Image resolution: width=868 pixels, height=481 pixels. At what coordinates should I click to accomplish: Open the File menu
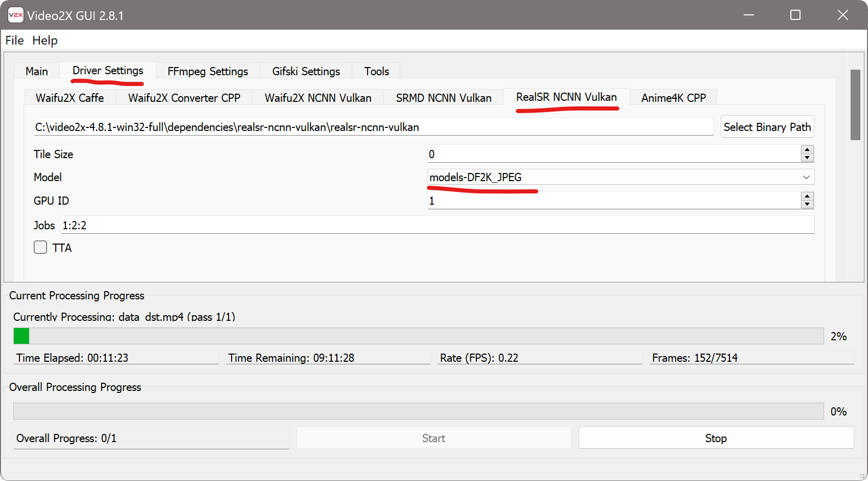click(x=14, y=40)
